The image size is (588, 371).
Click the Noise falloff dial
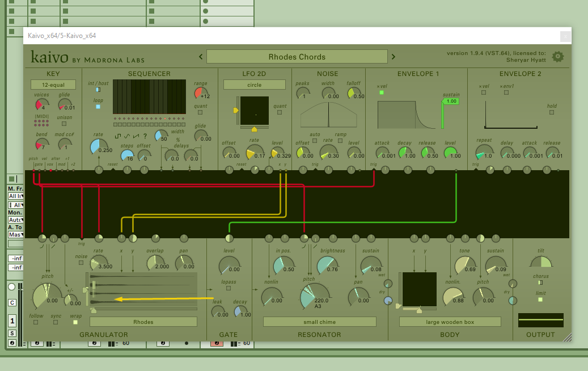pos(354,93)
